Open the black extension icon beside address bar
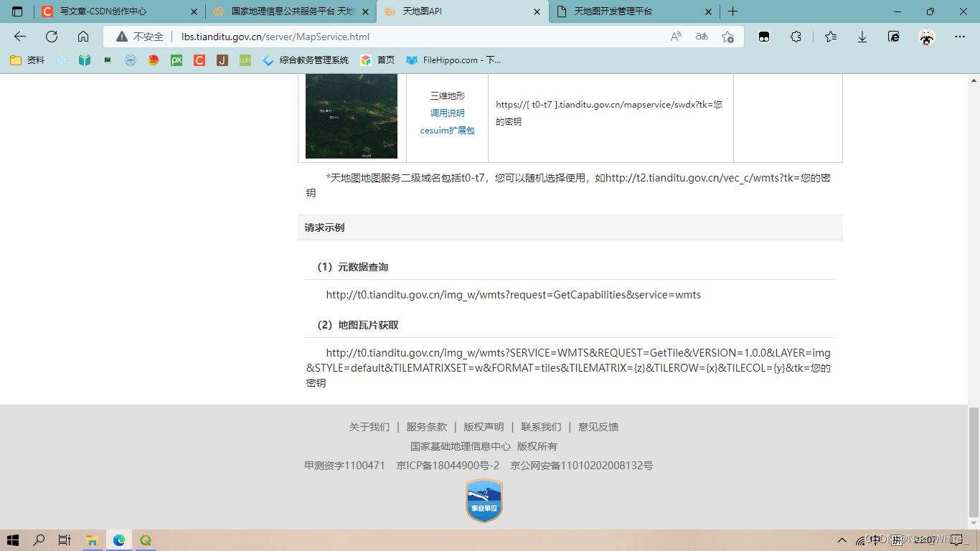The width and height of the screenshot is (980, 551). point(765,37)
